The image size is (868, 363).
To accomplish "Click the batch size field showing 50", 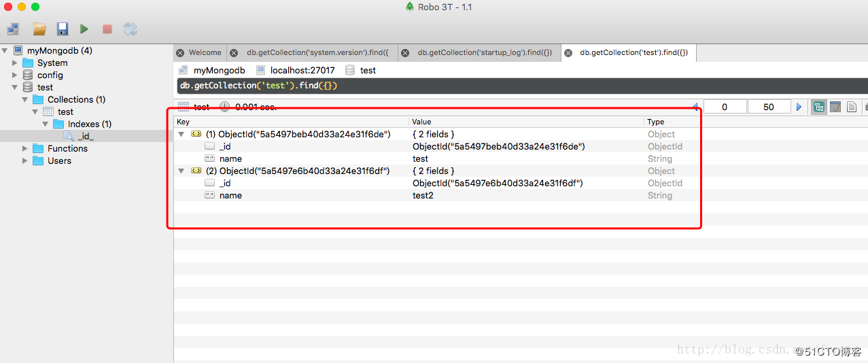I will (x=769, y=107).
